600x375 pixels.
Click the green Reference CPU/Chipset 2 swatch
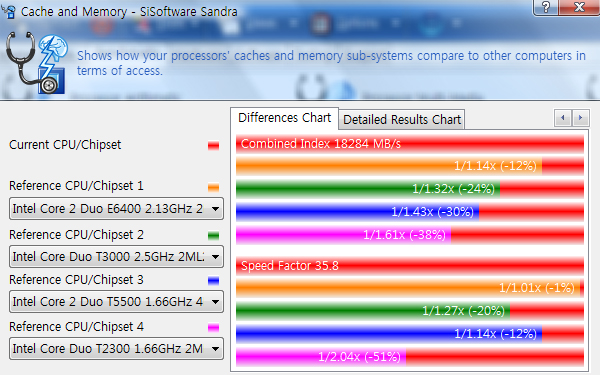pyautogui.click(x=214, y=235)
